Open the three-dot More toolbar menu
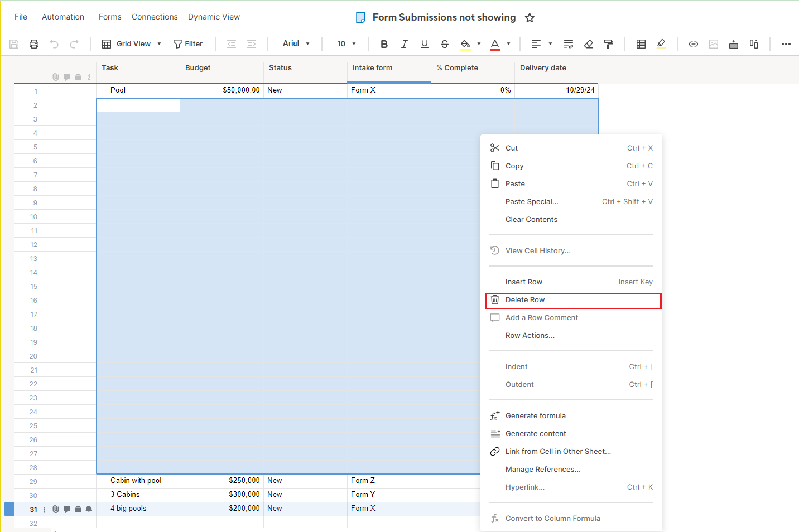Viewport: 799px width, 532px height. (x=786, y=44)
